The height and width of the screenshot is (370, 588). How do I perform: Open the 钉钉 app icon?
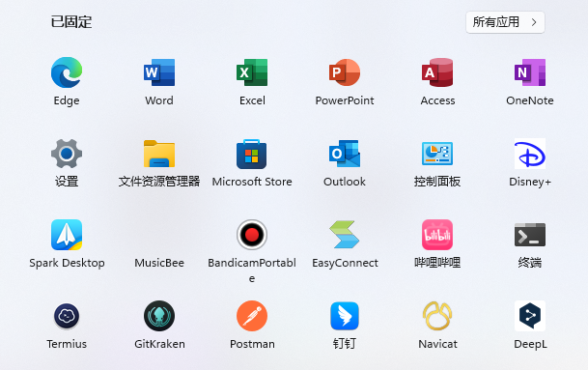[x=345, y=316]
